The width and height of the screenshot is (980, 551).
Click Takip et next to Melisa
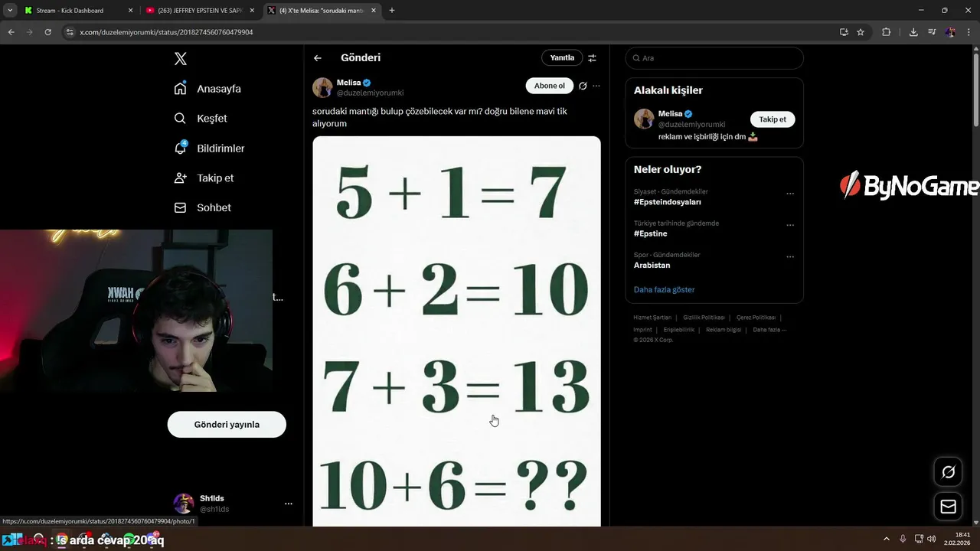pos(773,119)
